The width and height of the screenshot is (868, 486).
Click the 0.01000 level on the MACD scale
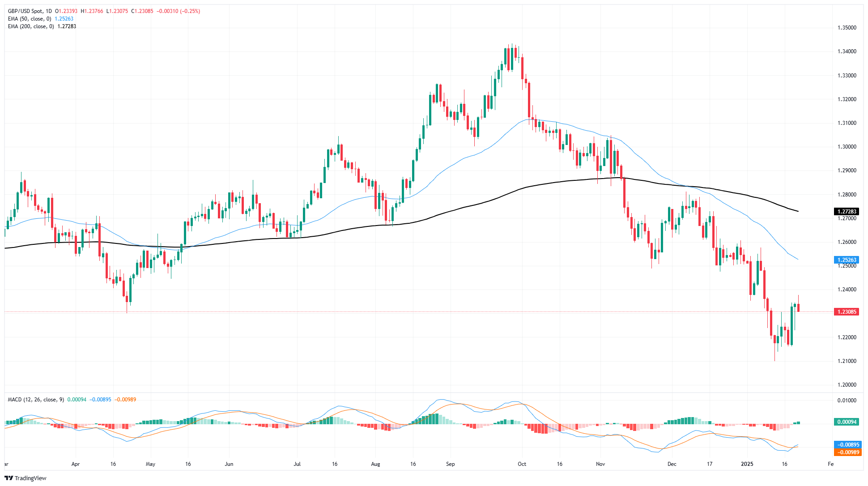(x=847, y=401)
